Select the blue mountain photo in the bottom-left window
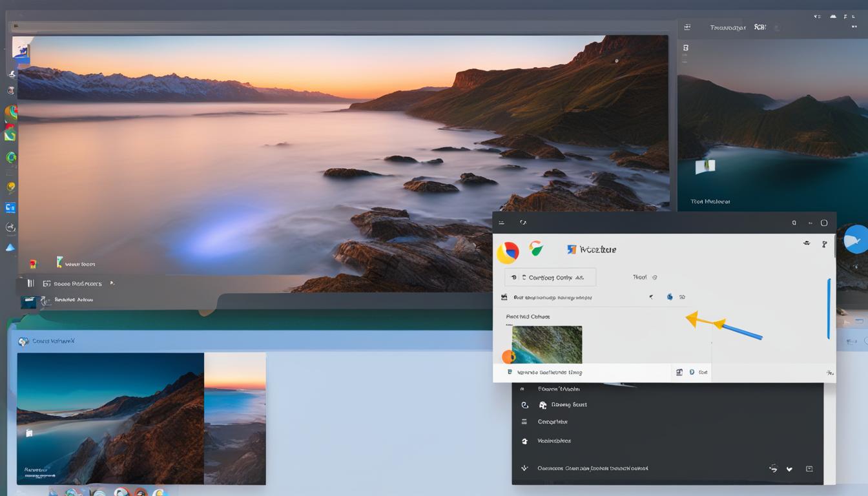868x496 pixels. pos(110,418)
